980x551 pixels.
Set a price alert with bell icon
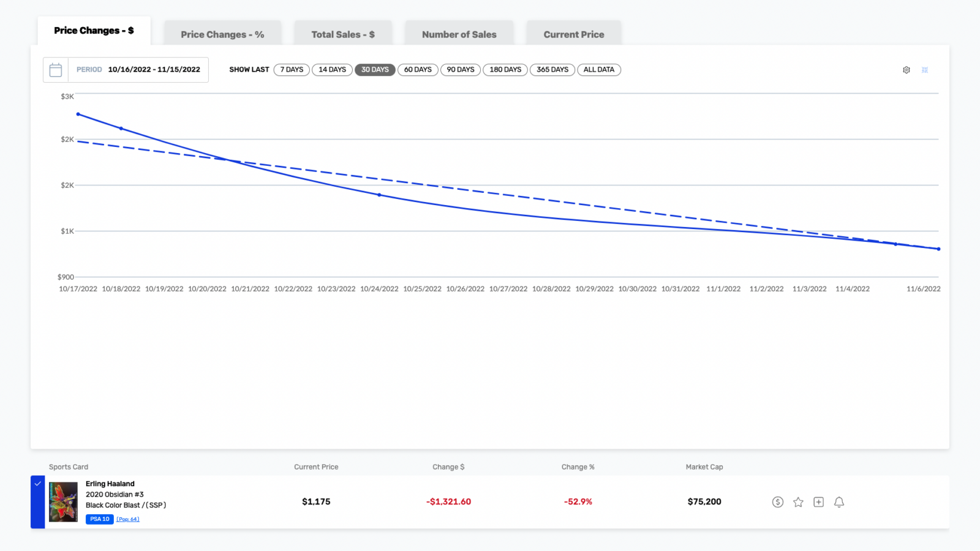839,502
